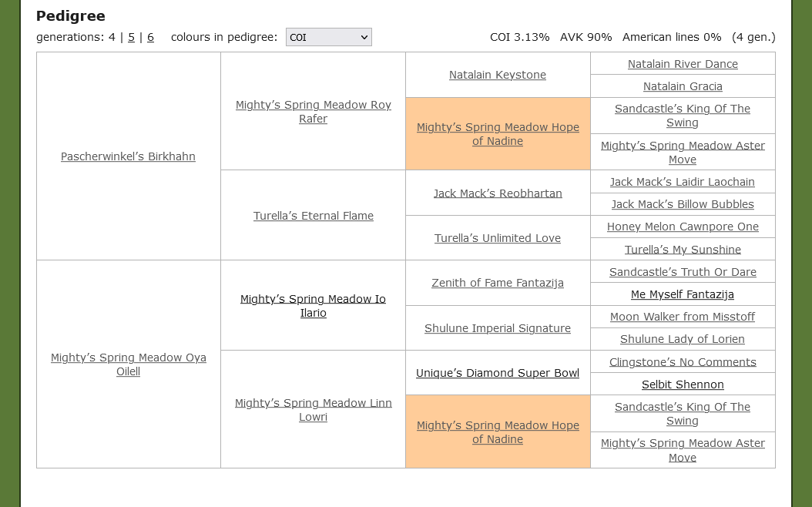
Task: Click Me Myself Fantazija link
Action: pos(682,294)
